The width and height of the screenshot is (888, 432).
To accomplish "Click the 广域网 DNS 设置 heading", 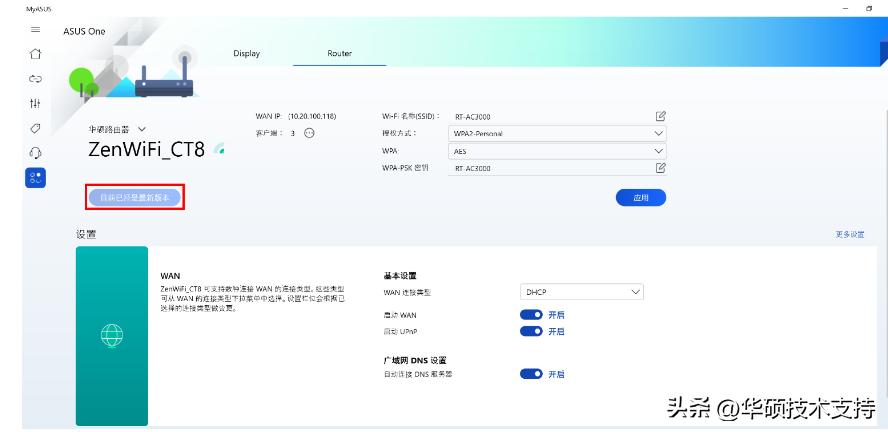I will (x=415, y=360).
